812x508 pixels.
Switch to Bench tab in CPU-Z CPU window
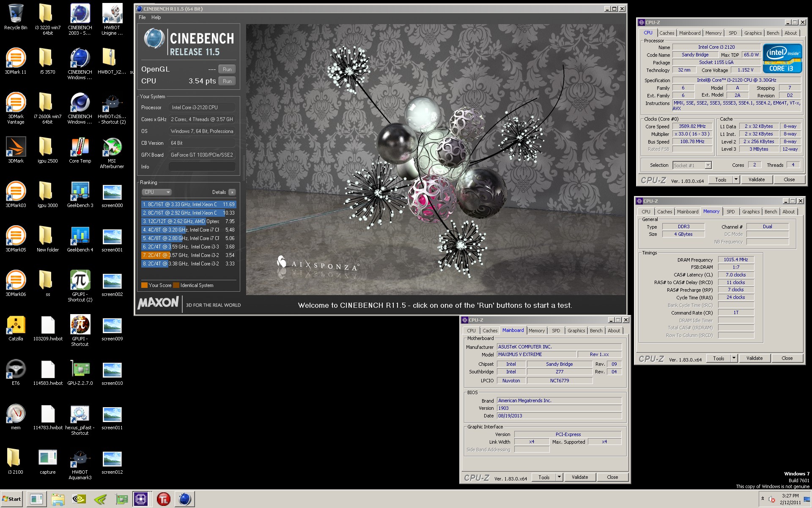(773, 33)
